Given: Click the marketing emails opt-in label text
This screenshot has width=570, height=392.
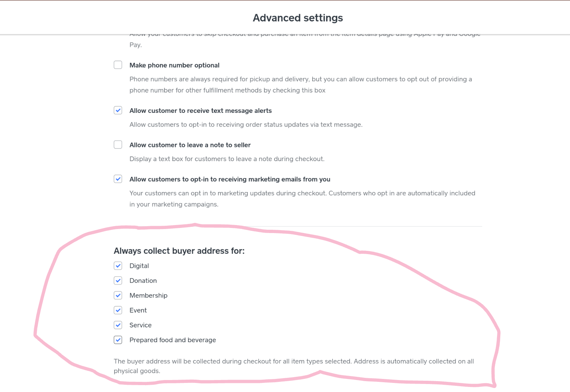Looking at the screenshot, I should (230, 179).
